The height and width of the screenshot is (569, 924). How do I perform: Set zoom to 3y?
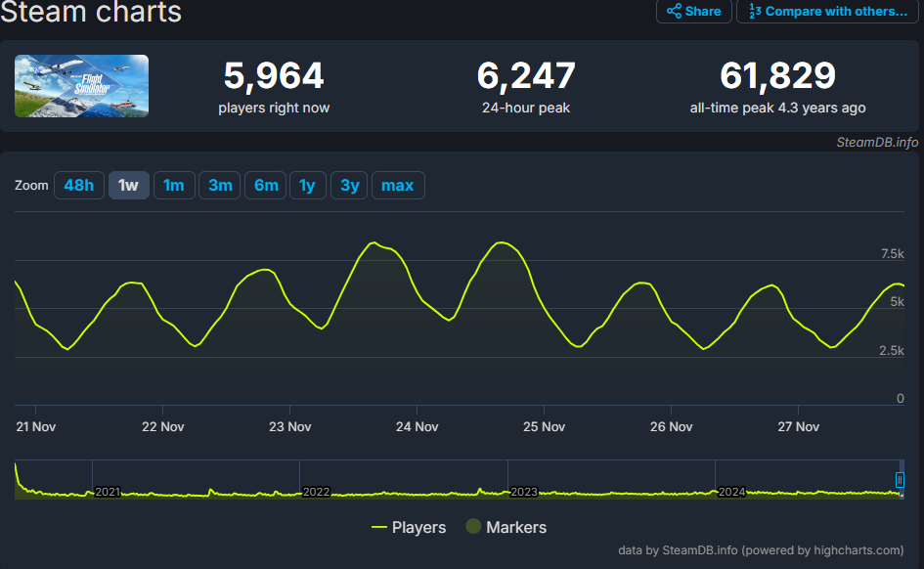pos(349,186)
